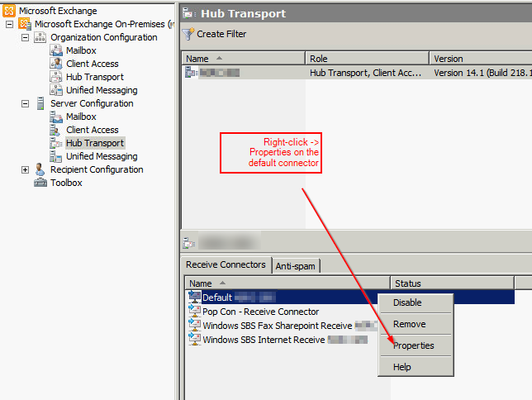The height and width of the screenshot is (400, 532).
Task: Click the Hub Transport header icon
Action: [189, 13]
